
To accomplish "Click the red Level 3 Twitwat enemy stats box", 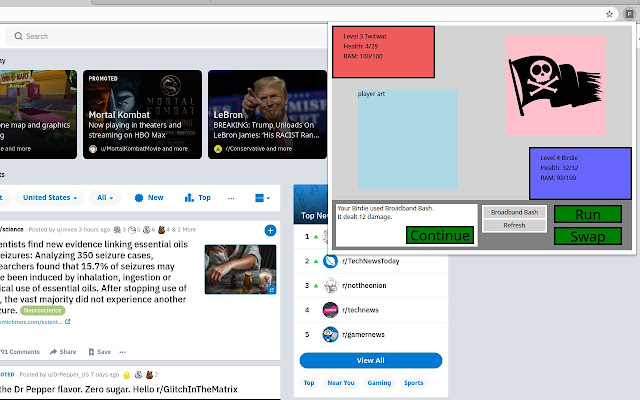I will click(x=383, y=52).
